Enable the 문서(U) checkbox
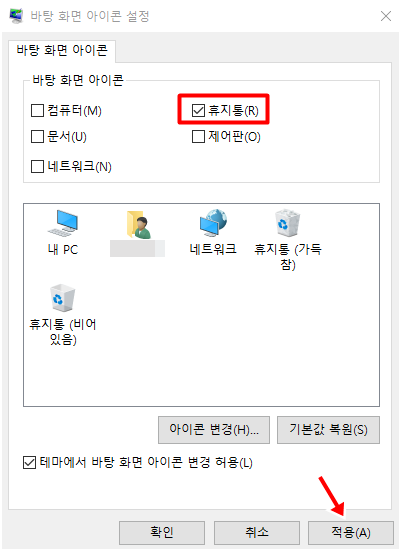Image resolution: width=400 pixels, height=551 pixels. (x=38, y=136)
